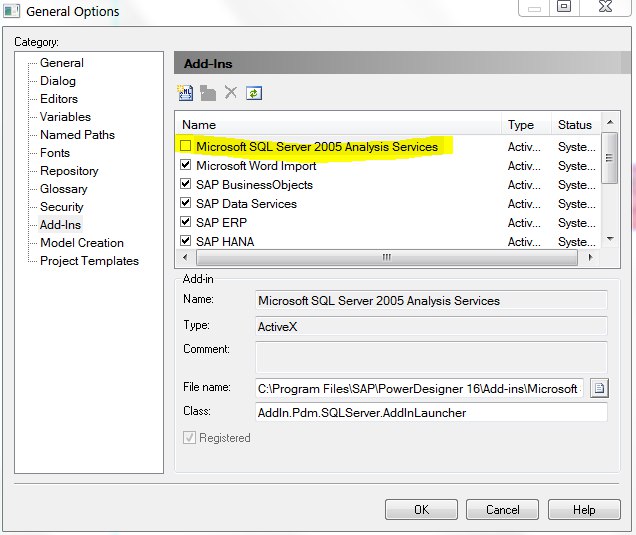Click the Class field with AddInLauncher
The width and height of the screenshot is (636, 535).
431,413
